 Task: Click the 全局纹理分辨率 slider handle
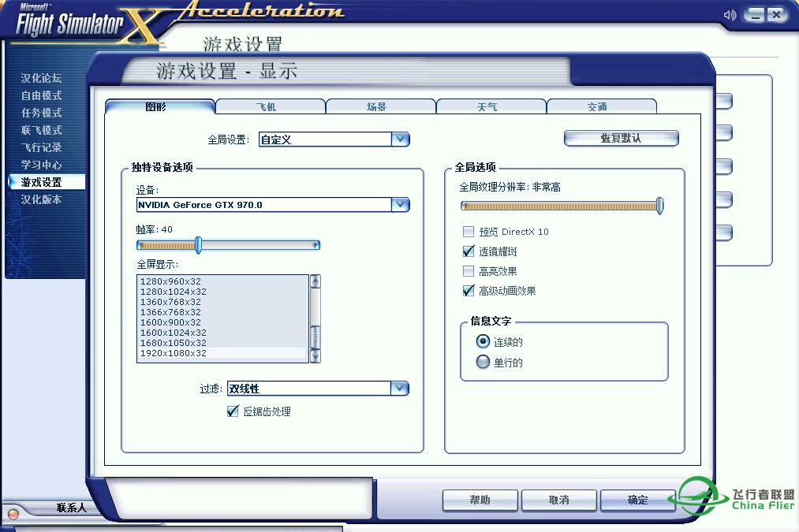(x=660, y=206)
